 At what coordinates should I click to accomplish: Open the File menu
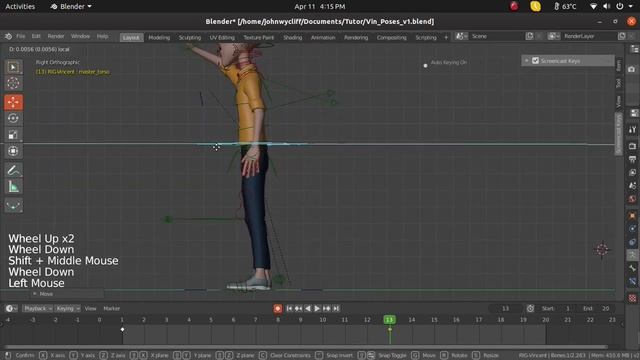[21, 36]
